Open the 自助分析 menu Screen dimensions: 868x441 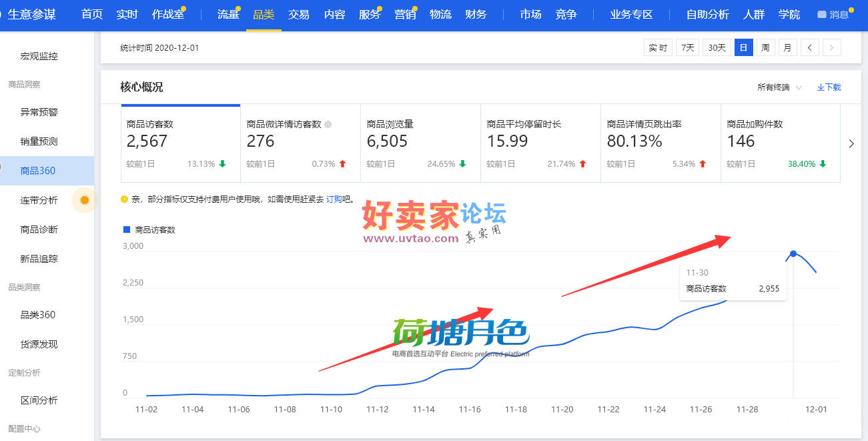pyautogui.click(x=707, y=15)
